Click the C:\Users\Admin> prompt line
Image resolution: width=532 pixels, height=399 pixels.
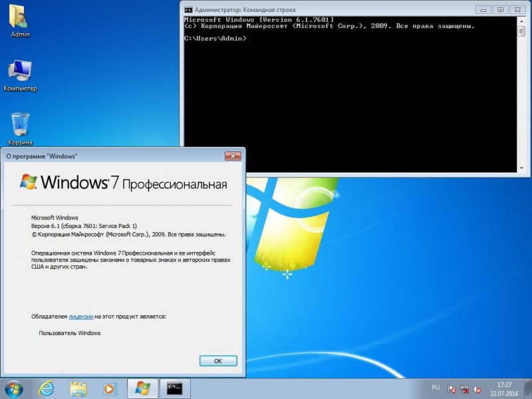point(215,39)
